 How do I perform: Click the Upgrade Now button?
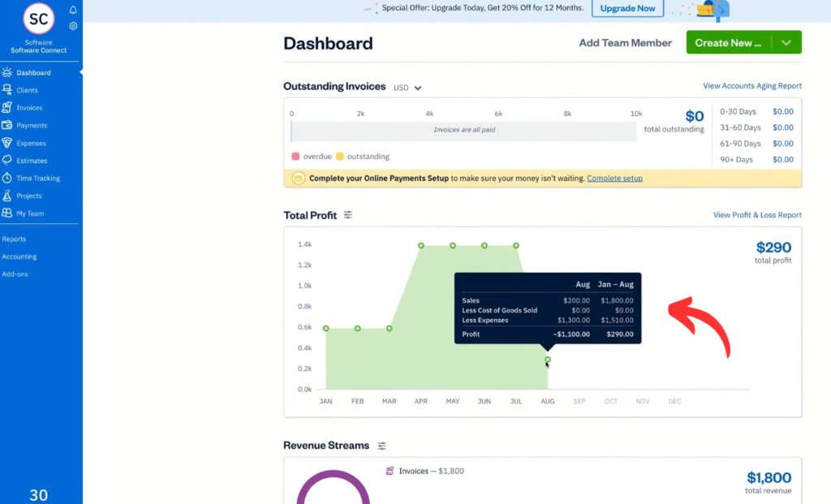(x=627, y=8)
